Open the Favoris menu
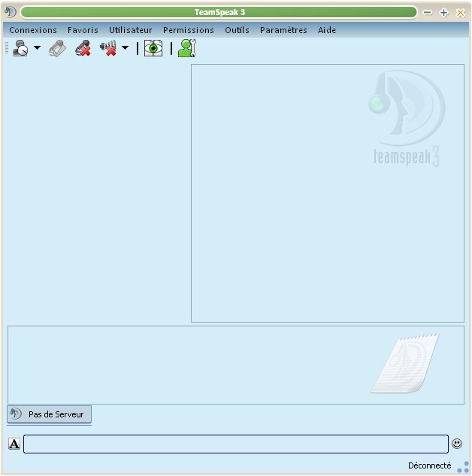The image size is (472, 476). [x=83, y=30]
